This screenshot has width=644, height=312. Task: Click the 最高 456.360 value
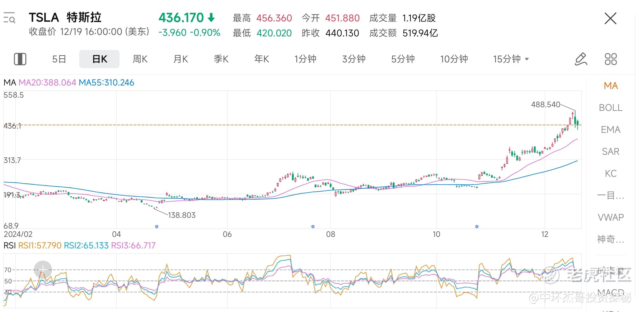(274, 18)
